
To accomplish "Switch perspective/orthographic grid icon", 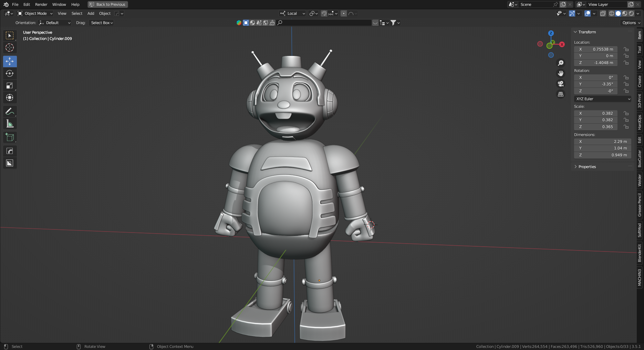I will click(x=561, y=94).
